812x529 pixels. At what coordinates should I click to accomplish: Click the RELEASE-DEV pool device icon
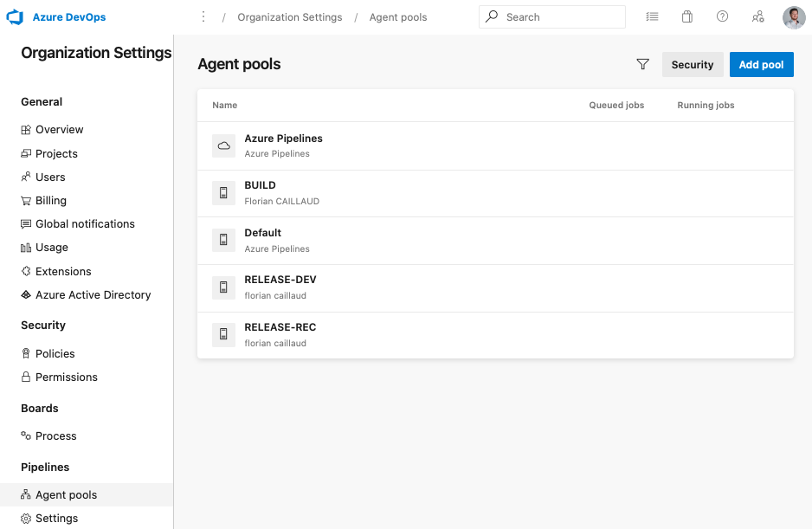[223, 287]
